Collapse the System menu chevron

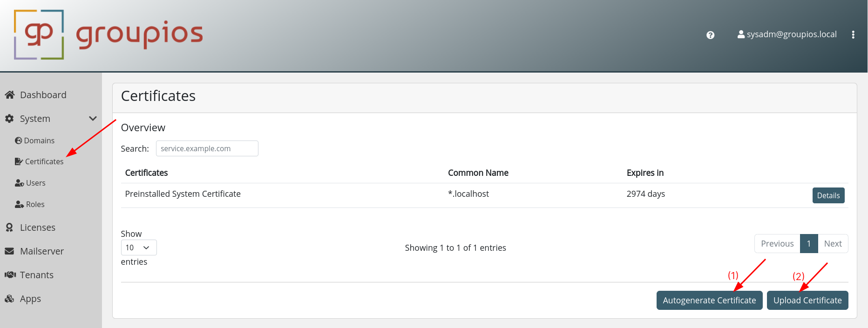click(x=93, y=119)
